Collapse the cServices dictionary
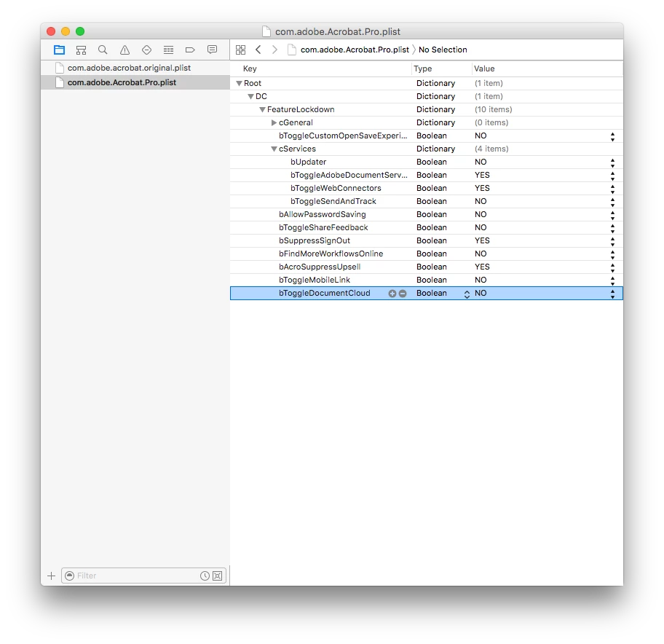Viewport: 664px width, 644px height. [x=274, y=149]
